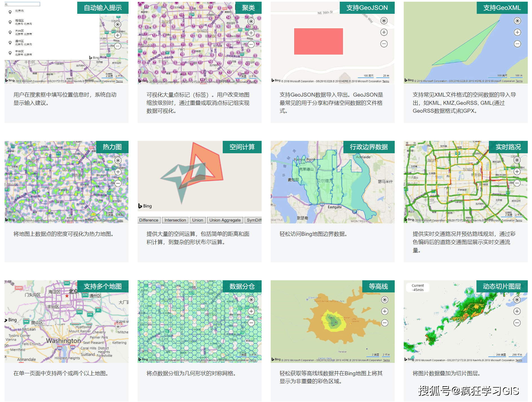
Task: Zoom out on the 聚类 map
Action: tap(251, 44)
